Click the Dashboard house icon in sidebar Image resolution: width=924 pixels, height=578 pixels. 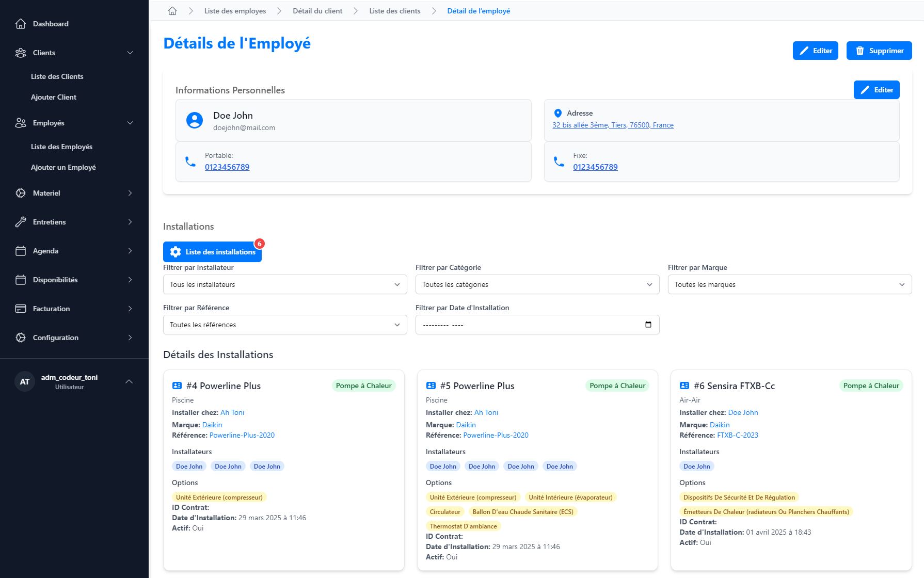[21, 24]
